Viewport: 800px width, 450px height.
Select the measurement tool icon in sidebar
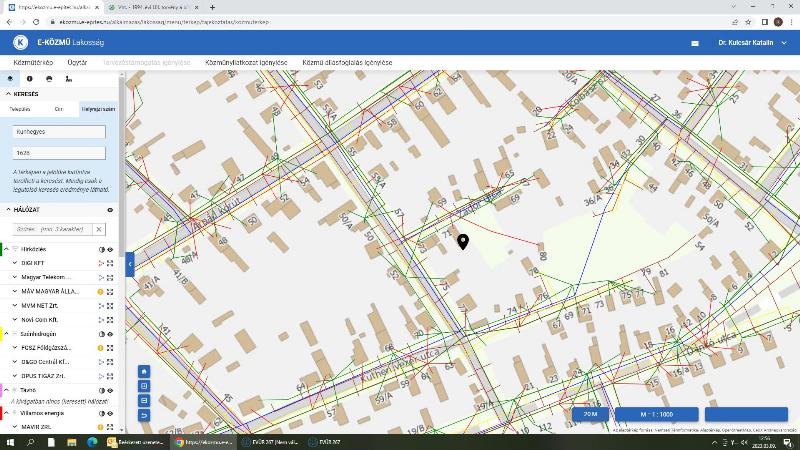pyautogui.click(x=68, y=79)
